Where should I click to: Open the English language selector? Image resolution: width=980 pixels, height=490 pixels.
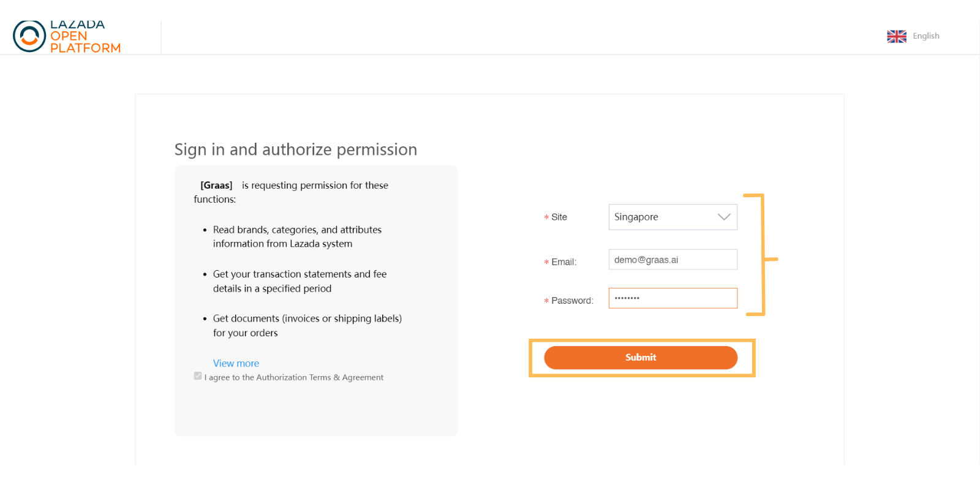925,36
